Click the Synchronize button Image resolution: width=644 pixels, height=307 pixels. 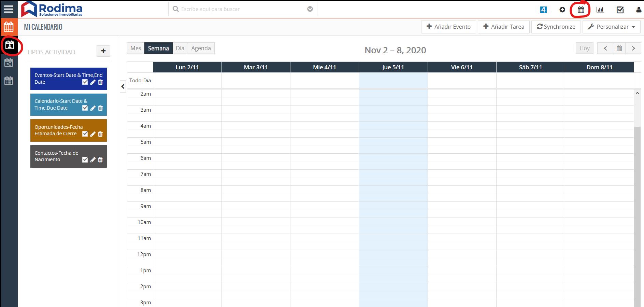(556, 27)
